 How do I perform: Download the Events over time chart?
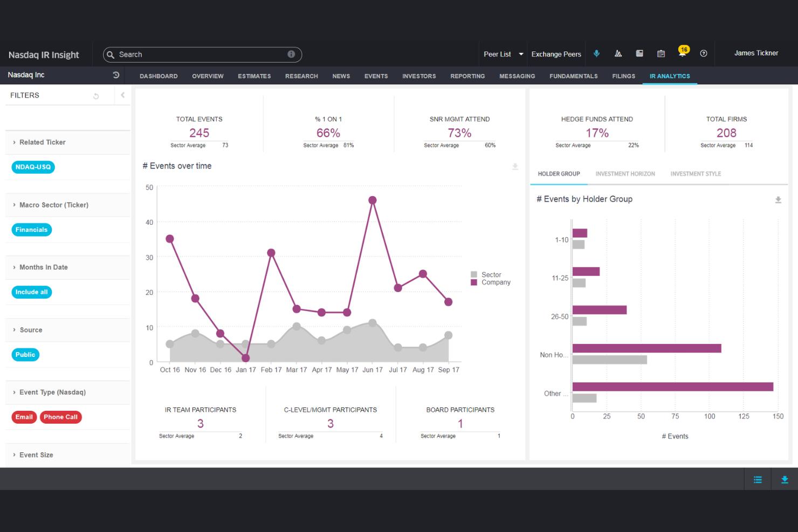[x=516, y=167]
